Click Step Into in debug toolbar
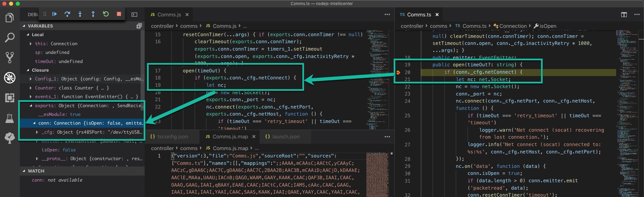Screen dimensions: 644x197 coord(80,14)
